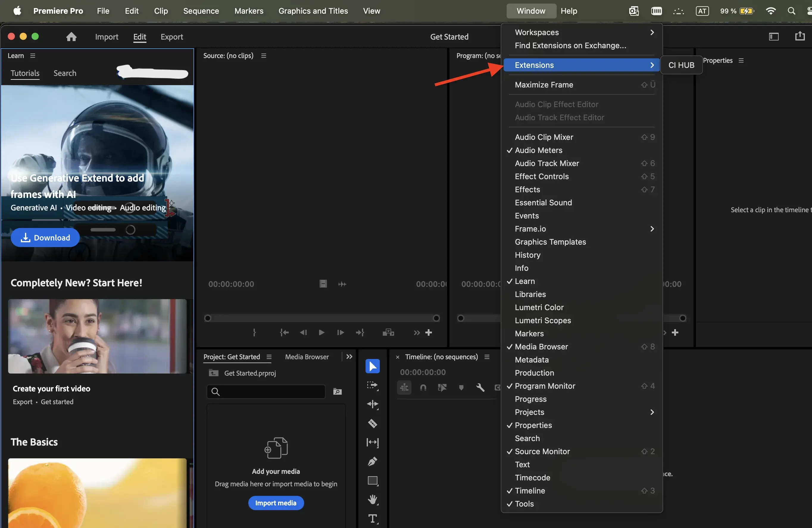Open Properties panel hamburger menu

(x=741, y=60)
